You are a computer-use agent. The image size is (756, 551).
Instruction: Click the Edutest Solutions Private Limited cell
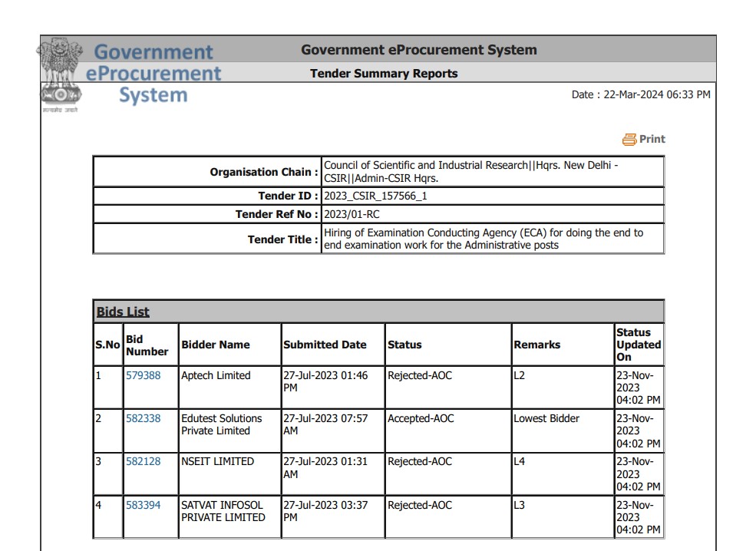point(221,424)
